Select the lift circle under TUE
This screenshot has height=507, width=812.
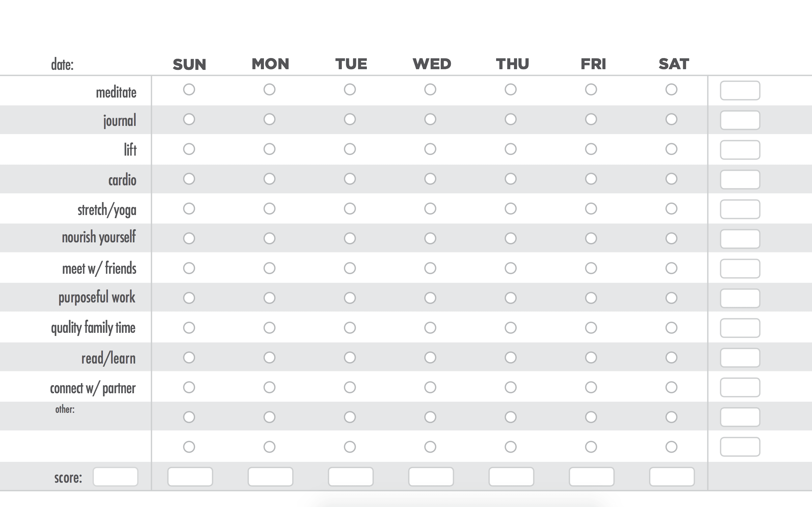point(350,149)
